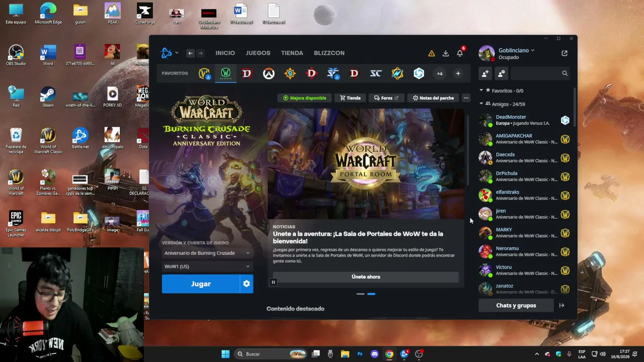Viewport: 644px width, 362px height.
Task: Open the Foros external link
Action: 386,98
